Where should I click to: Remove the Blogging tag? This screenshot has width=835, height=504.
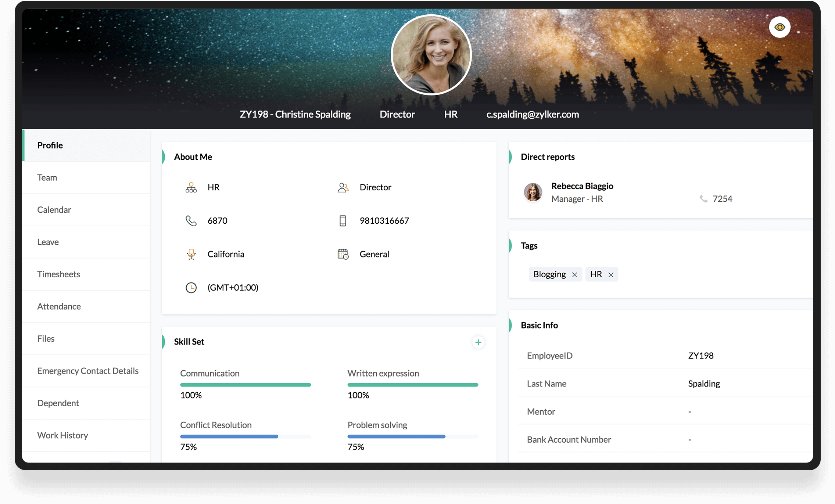(574, 275)
